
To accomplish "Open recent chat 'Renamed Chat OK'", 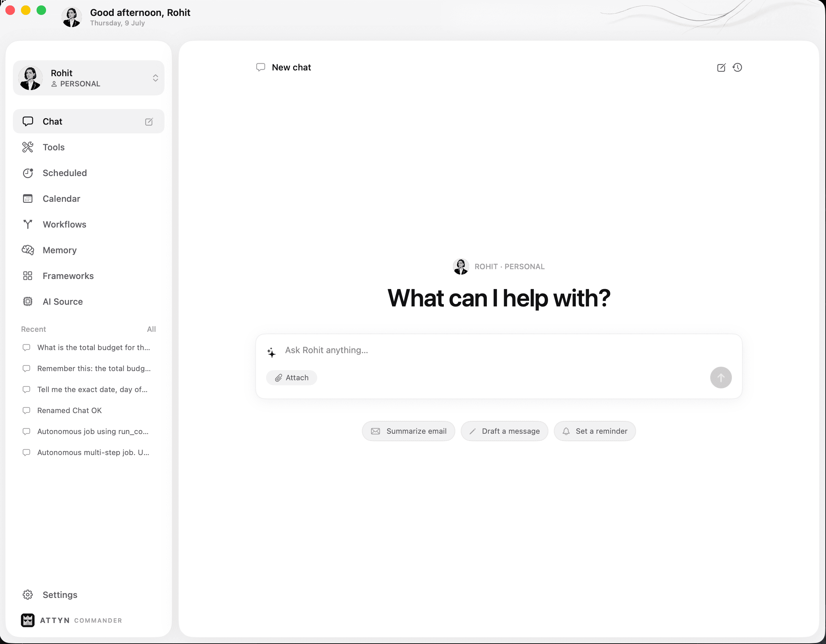I will 88,410.
